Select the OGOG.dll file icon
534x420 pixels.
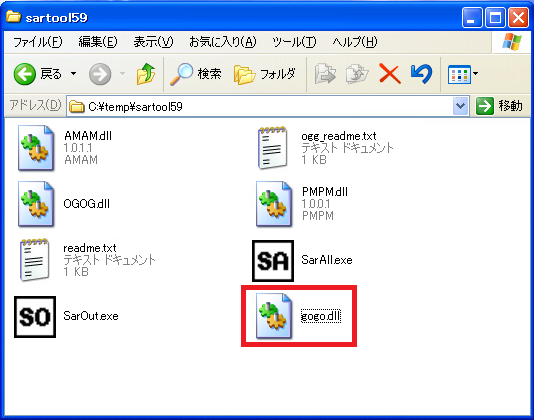[x=36, y=204]
